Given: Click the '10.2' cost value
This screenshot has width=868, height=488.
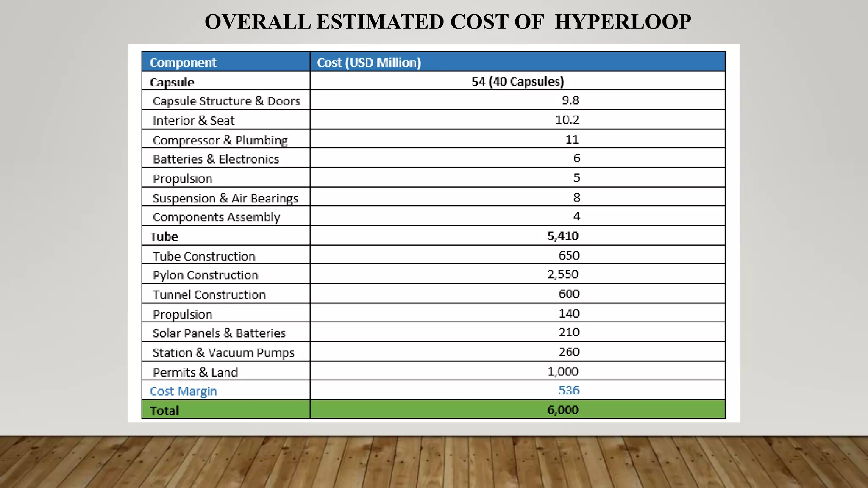Looking at the screenshot, I should pyautogui.click(x=567, y=120).
